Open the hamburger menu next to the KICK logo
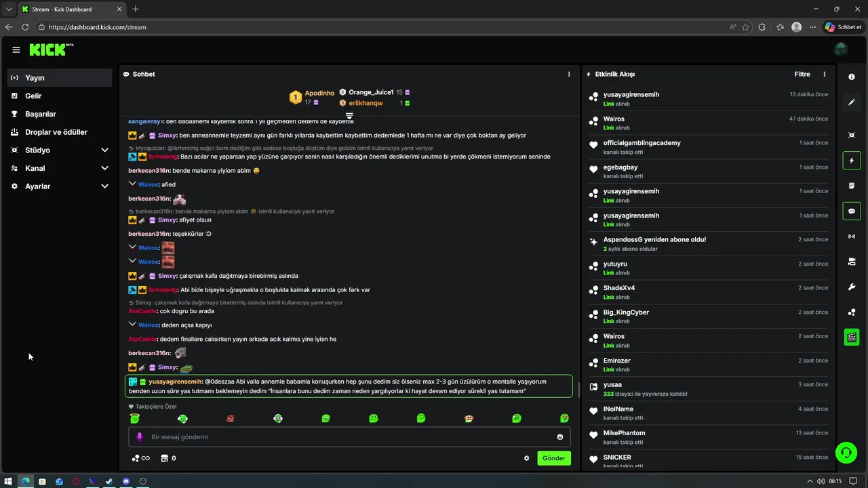Viewport: 868px width, 488px height. tap(16, 49)
